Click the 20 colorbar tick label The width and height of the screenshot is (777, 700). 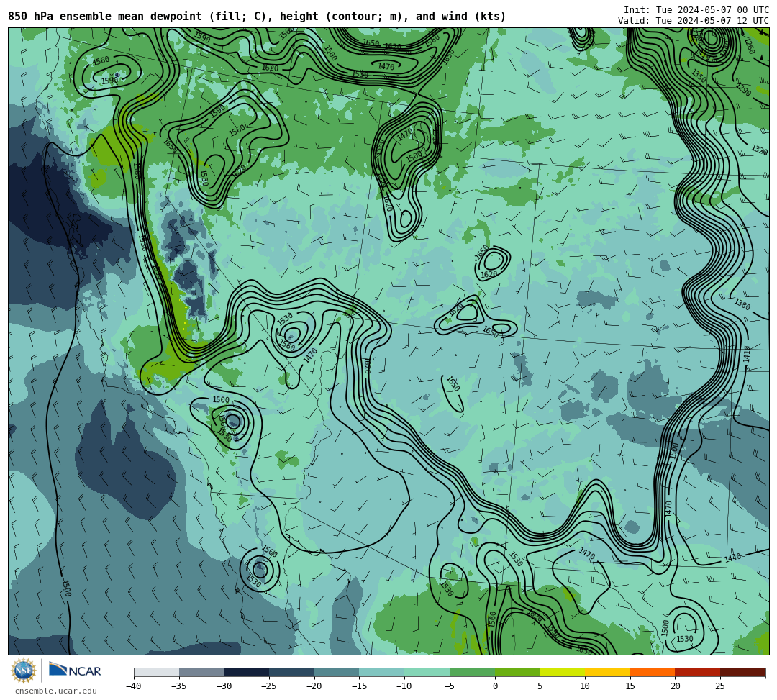(x=675, y=686)
